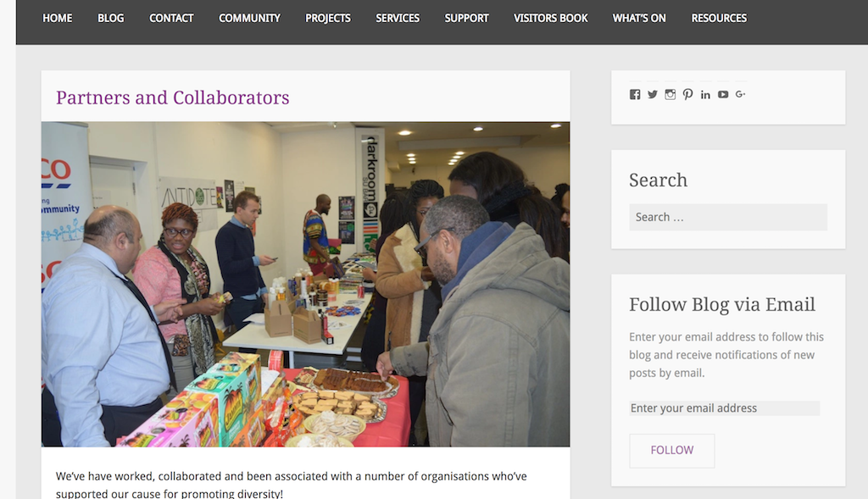Open the YouTube social icon
The width and height of the screenshot is (868, 499).
[723, 95]
